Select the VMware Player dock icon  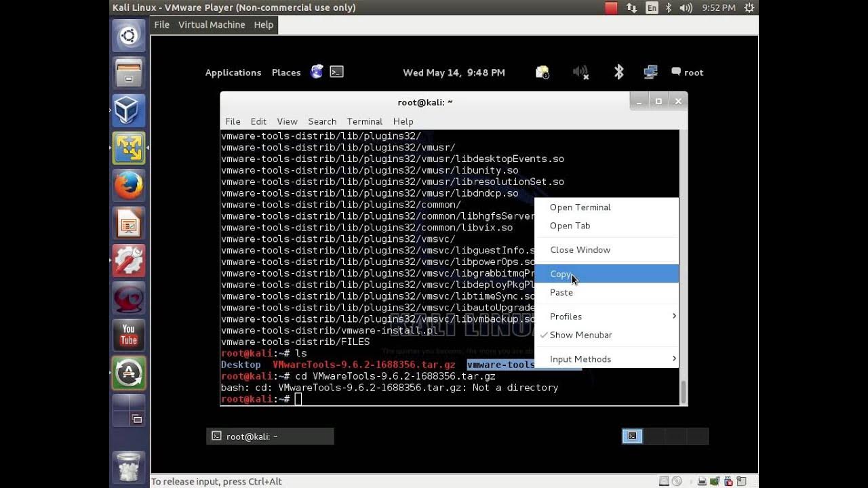129,148
